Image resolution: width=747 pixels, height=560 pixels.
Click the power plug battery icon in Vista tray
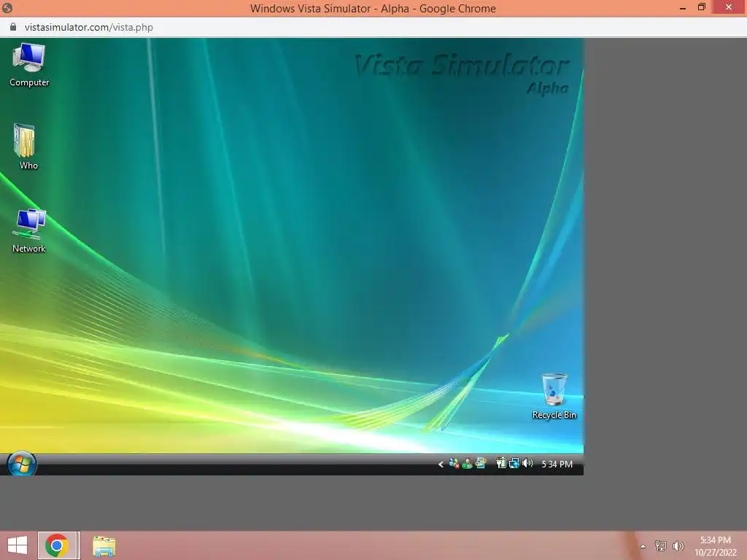pos(500,463)
